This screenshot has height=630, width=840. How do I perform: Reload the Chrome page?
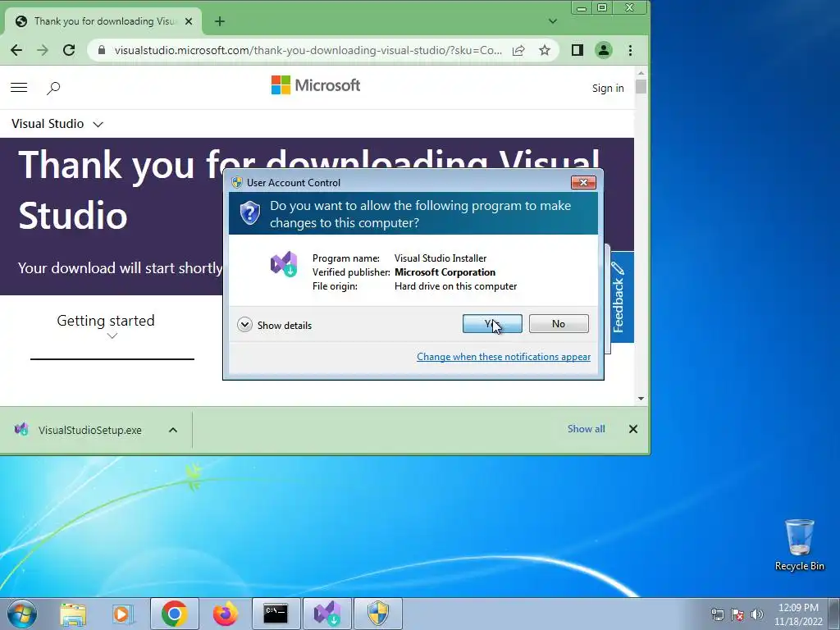69,50
